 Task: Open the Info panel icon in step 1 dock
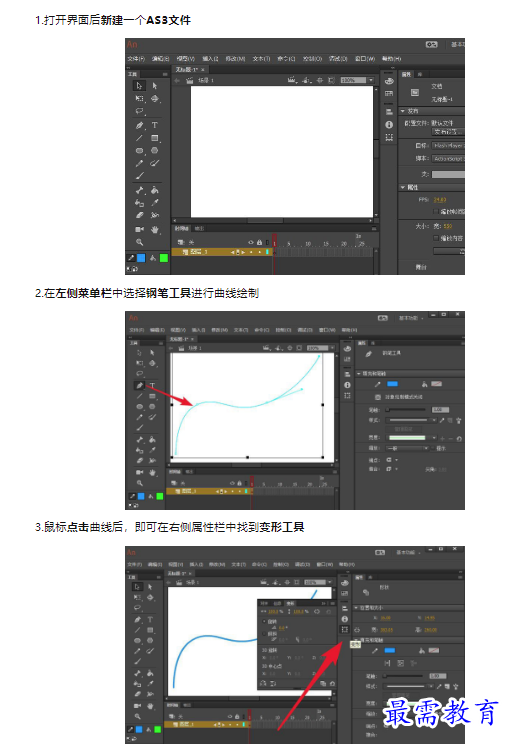[x=389, y=125]
